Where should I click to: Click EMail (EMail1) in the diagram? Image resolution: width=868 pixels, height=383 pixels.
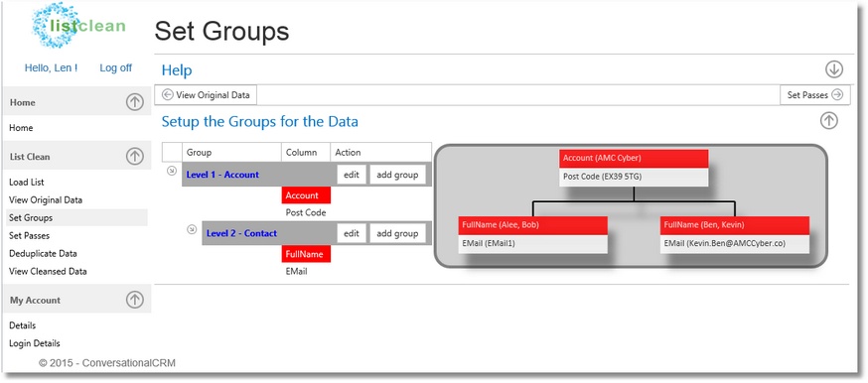click(532, 244)
